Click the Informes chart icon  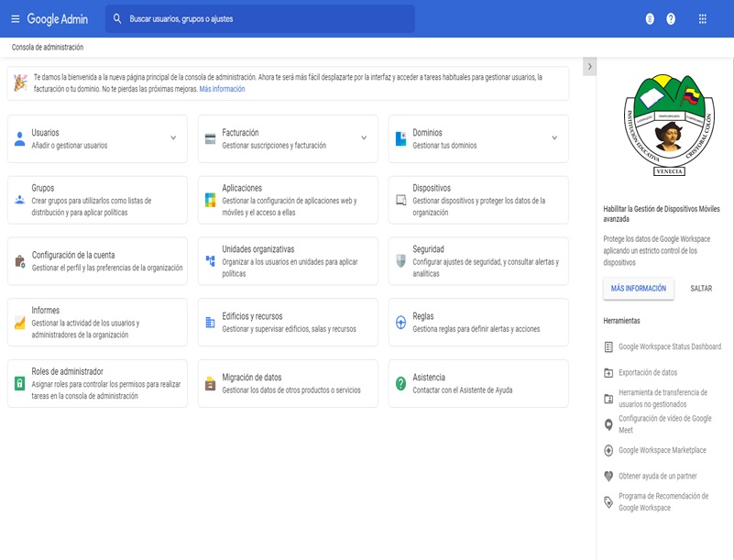tap(20, 323)
